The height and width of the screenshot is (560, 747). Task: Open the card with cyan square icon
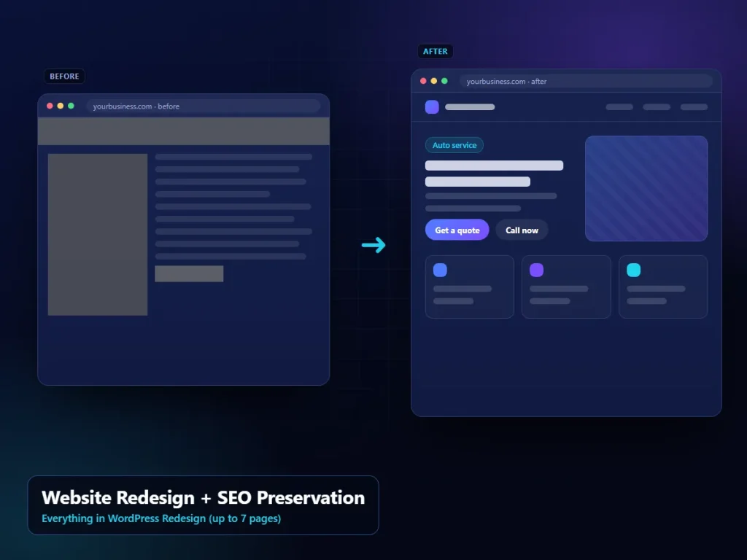coord(663,287)
